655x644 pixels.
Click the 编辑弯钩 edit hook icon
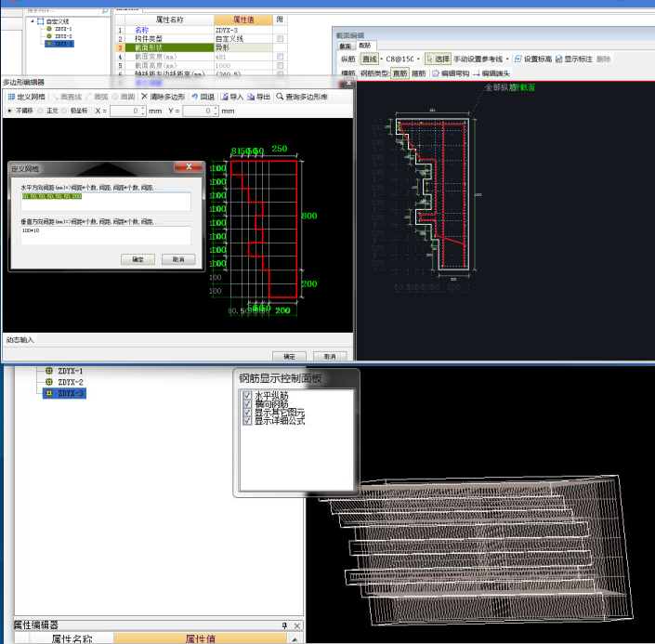click(x=436, y=73)
